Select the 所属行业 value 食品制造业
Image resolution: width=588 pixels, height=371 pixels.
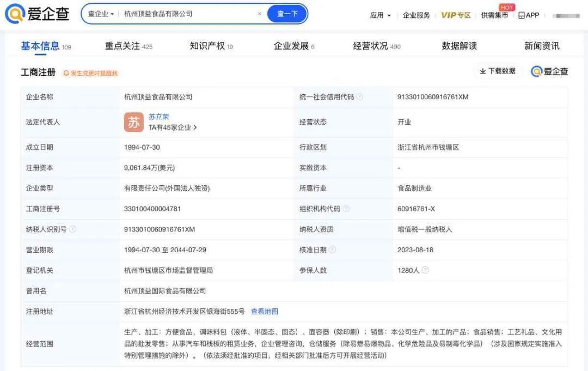pyautogui.click(x=414, y=188)
